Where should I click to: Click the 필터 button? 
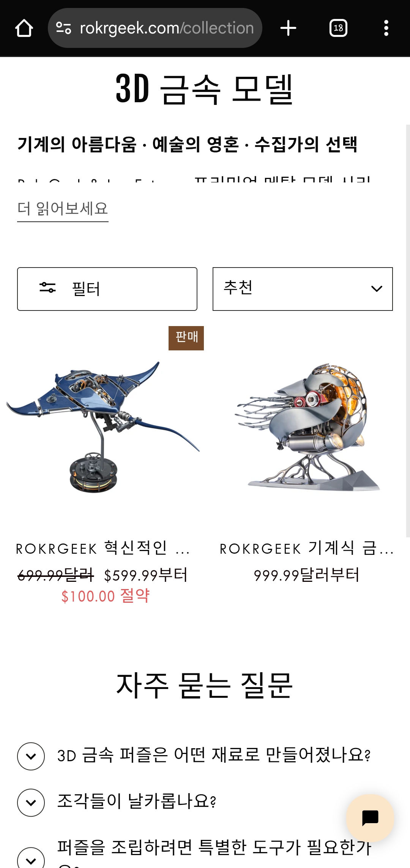[107, 289]
